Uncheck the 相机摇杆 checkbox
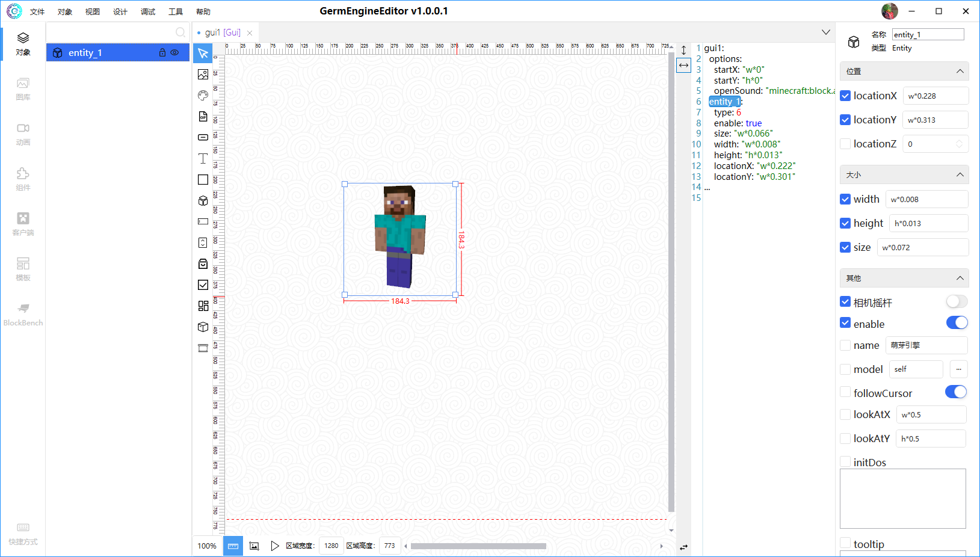The height and width of the screenshot is (557, 980). [845, 302]
